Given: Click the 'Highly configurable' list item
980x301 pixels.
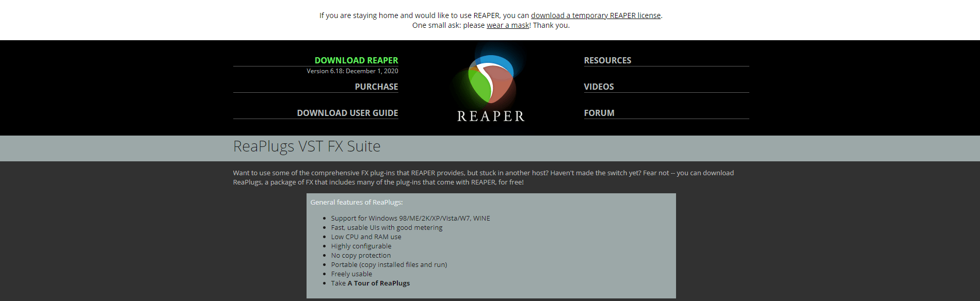Looking at the screenshot, I should tap(361, 246).
